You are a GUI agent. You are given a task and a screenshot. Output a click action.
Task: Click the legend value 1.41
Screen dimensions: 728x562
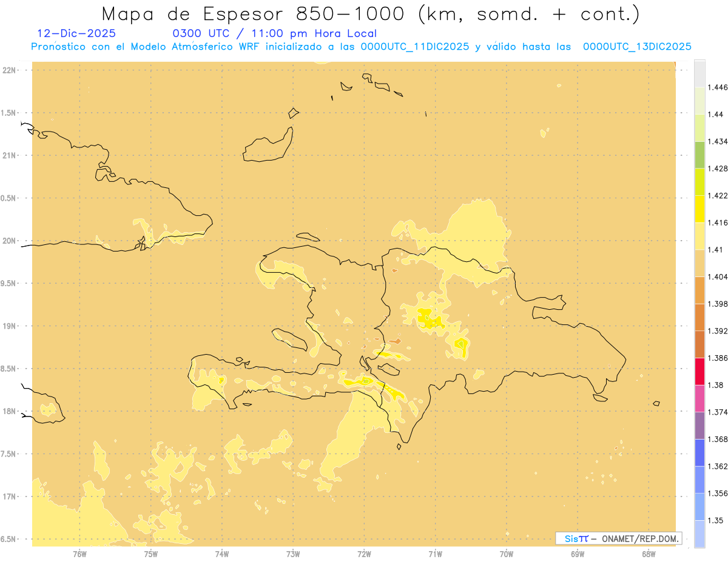coord(715,250)
